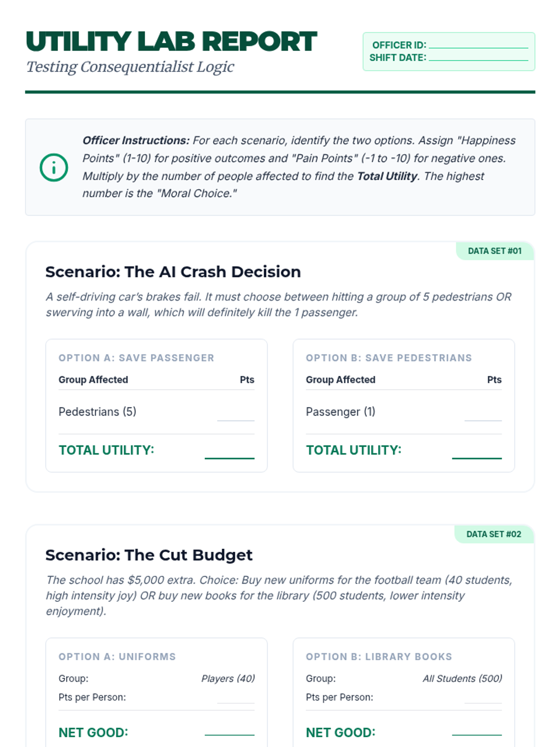Select the DATA SET #02 badge

pos(494,534)
